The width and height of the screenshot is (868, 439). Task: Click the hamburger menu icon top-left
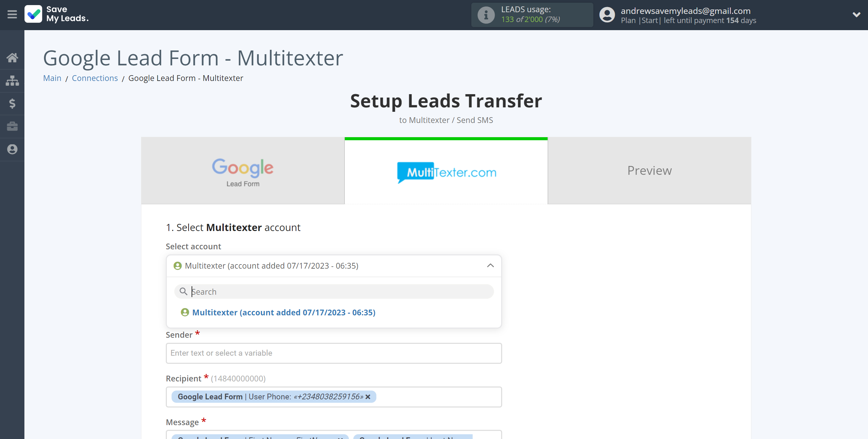coord(12,15)
